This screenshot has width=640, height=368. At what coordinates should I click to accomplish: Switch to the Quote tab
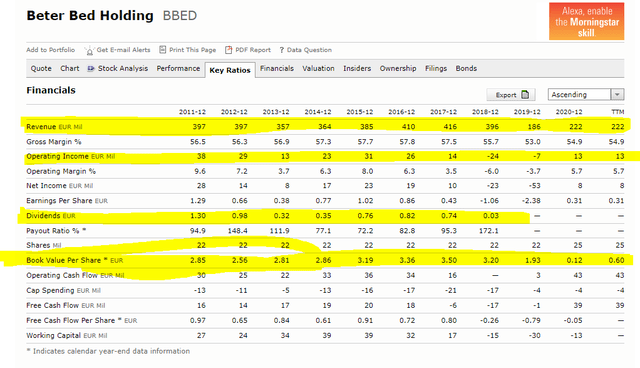coord(41,69)
